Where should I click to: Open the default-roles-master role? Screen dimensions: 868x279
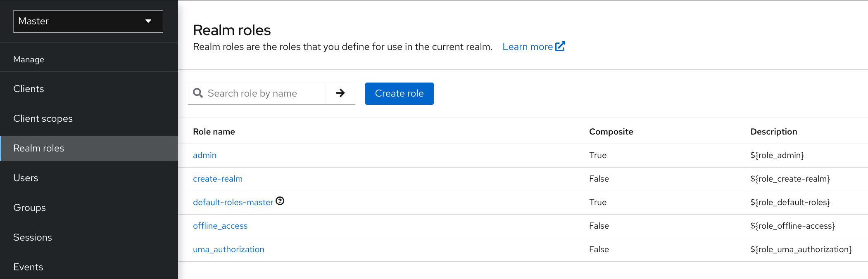(233, 202)
